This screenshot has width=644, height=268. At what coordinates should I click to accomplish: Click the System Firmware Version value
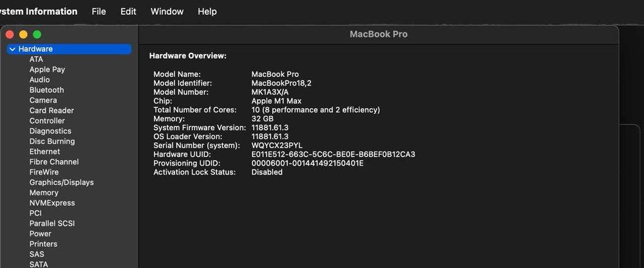tap(270, 128)
